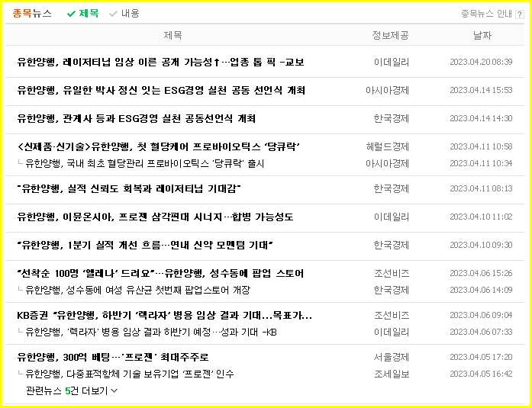532x408 pixels.
Task: Click the date 2023.04.20 08:39
Action: (x=481, y=62)
